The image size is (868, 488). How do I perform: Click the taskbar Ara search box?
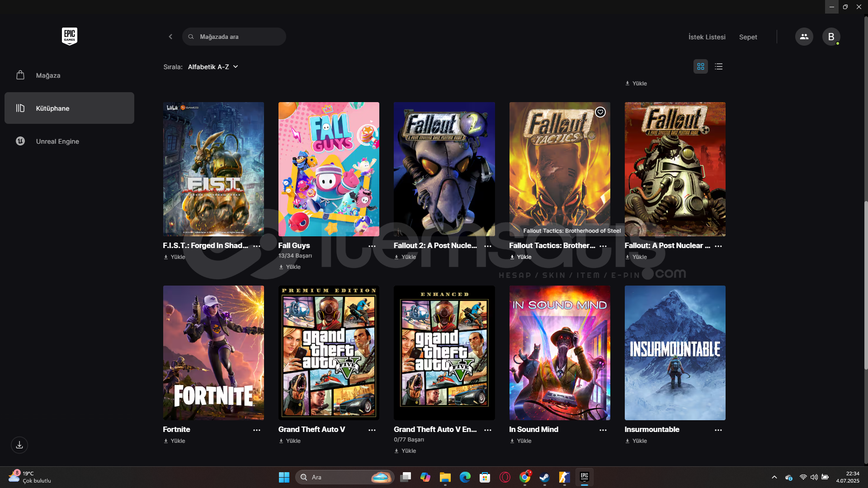coord(345,477)
